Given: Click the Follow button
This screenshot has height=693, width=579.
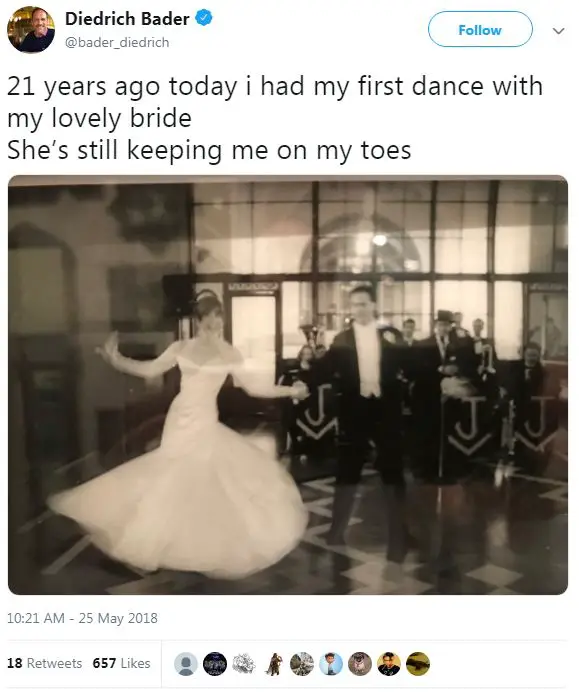Looking at the screenshot, I should tap(480, 30).
